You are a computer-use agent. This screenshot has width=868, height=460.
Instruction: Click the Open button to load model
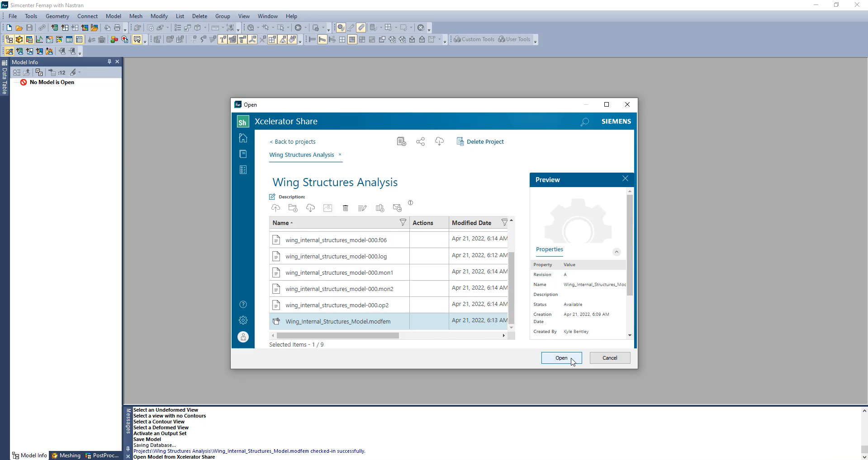[561, 357]
